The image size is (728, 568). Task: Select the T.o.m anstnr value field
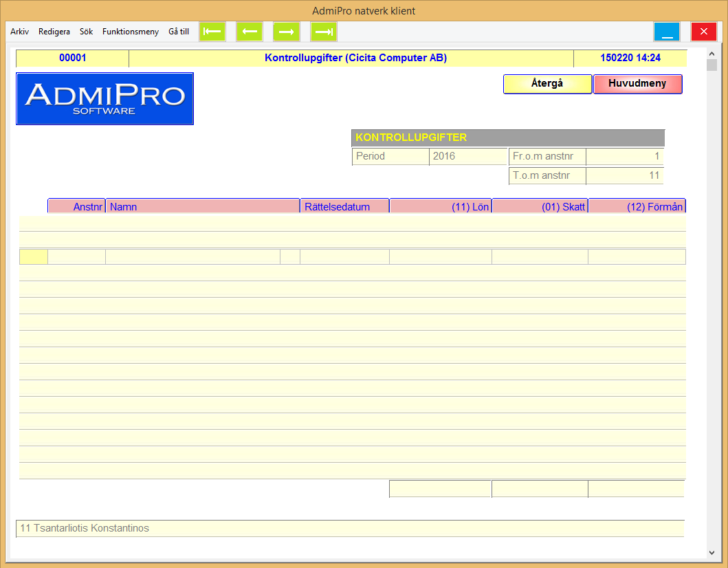pyautogui.click(x=624, y=175)
